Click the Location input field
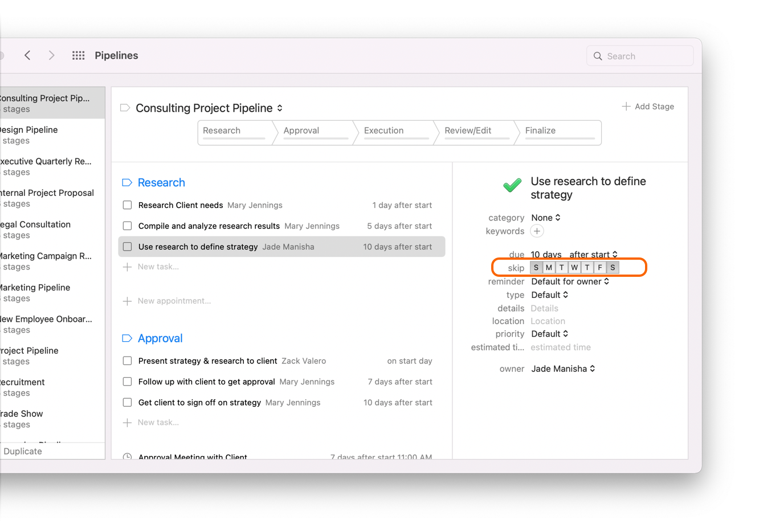 (x=548, y=321)
